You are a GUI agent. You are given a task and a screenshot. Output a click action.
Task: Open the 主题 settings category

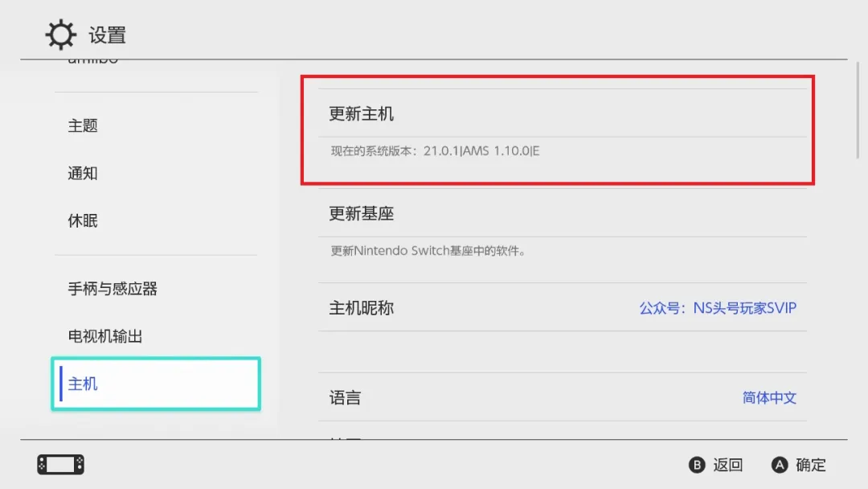pos(83,125)
